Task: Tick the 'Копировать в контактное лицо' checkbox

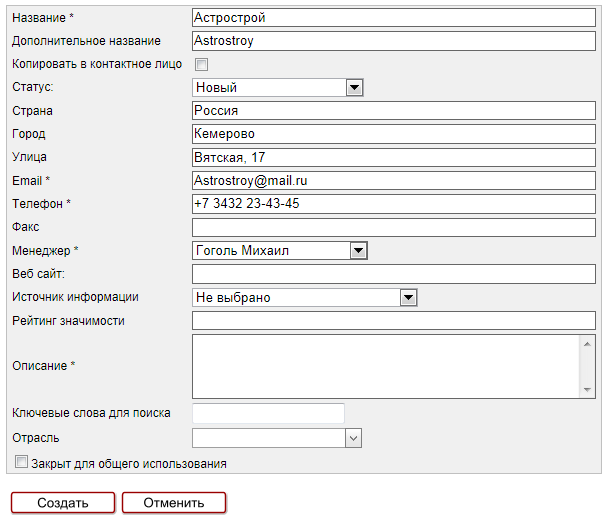Action: coord(201,65)
